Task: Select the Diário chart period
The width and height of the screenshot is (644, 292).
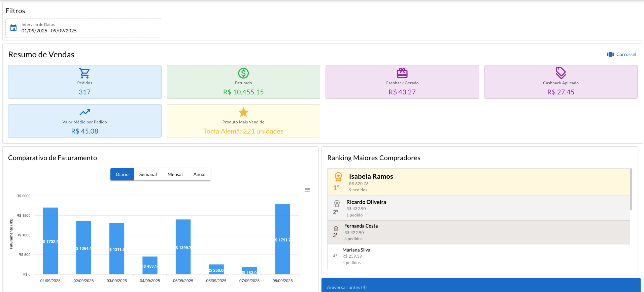Action: coord(122,174)
